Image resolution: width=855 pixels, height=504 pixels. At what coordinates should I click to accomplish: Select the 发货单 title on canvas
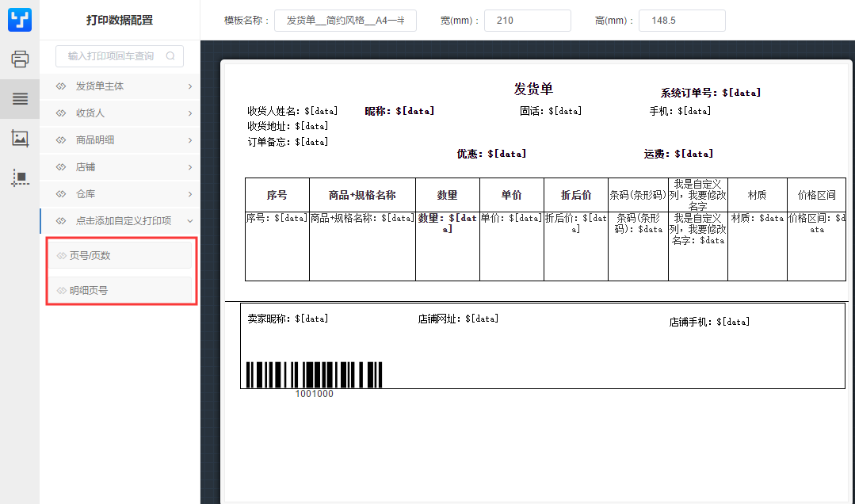coord(533,89)
